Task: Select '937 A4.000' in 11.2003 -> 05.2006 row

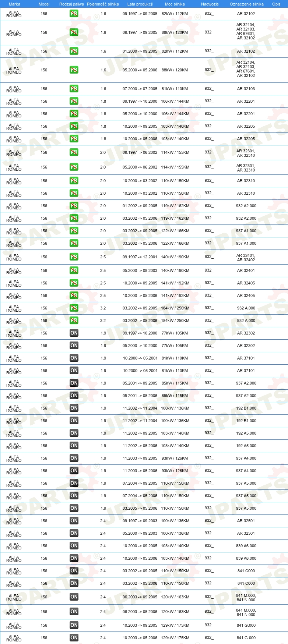Action: [x=246, y=471]
